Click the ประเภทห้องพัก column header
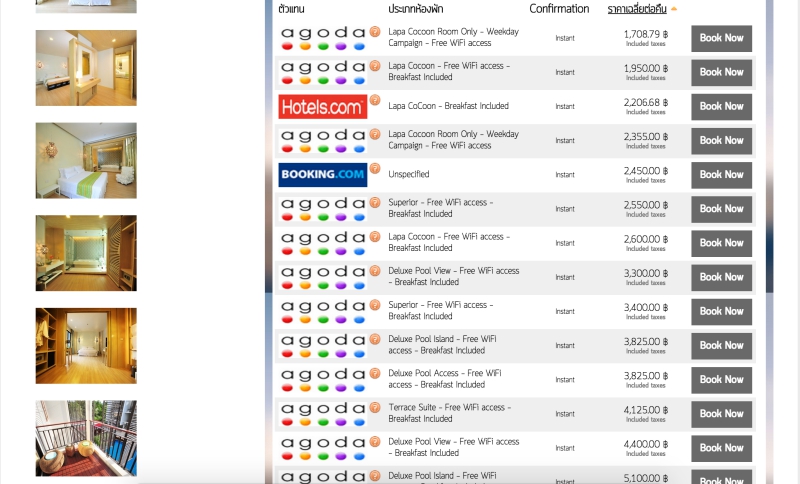 (x=415, y=9)
